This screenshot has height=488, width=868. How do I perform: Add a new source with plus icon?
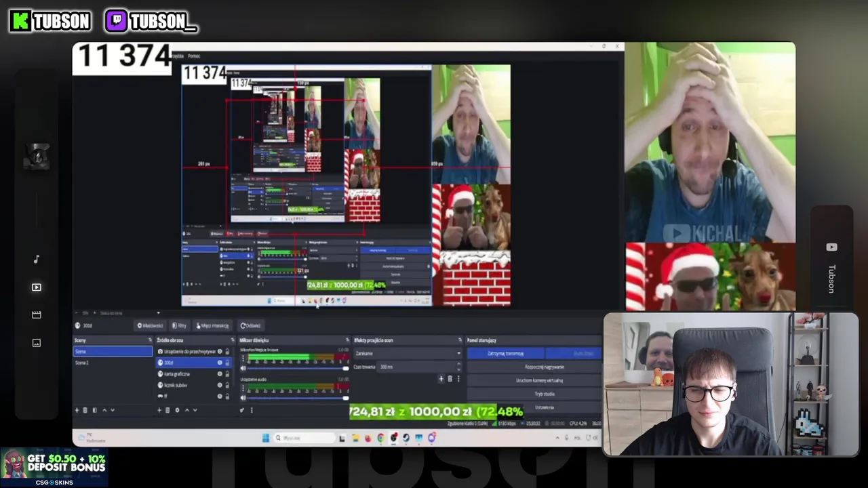[x=159, y=410]
